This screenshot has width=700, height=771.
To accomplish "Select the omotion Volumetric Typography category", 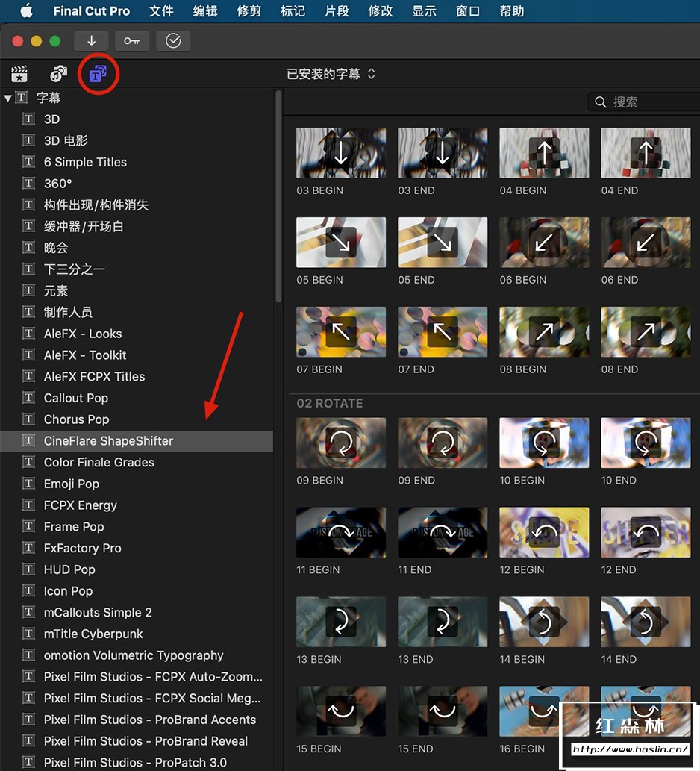I will (x=137, y=655).
